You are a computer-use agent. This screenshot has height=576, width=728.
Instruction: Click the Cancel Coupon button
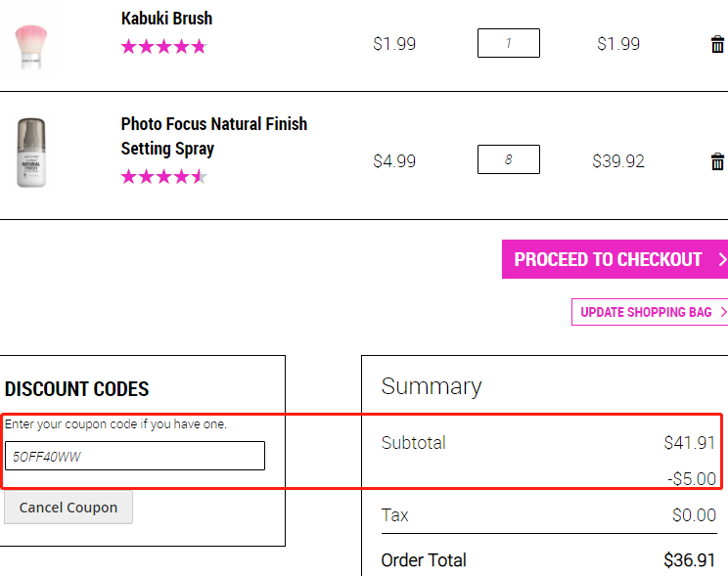click(x=68, y=508)
